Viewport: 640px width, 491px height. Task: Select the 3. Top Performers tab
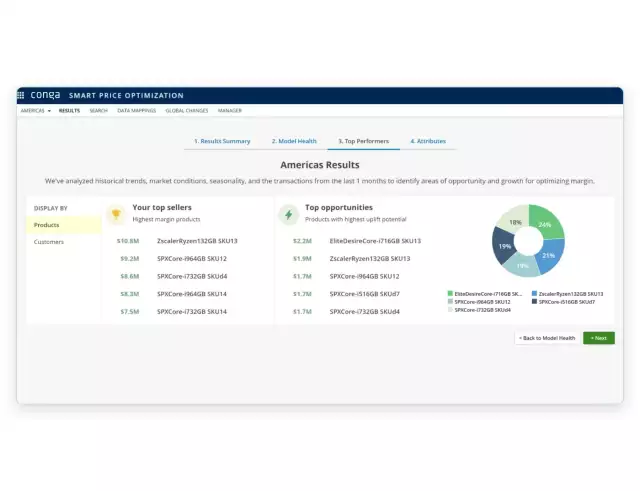coord(364,141)
